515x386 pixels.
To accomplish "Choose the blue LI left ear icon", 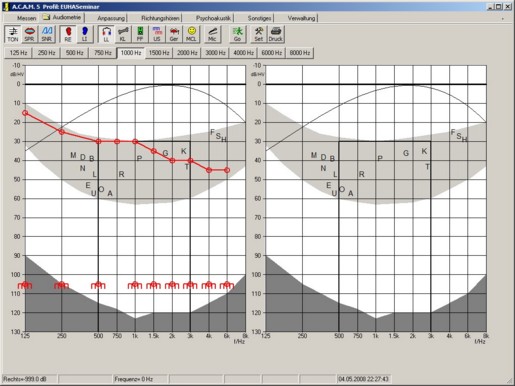I will [x=85, y=34].
